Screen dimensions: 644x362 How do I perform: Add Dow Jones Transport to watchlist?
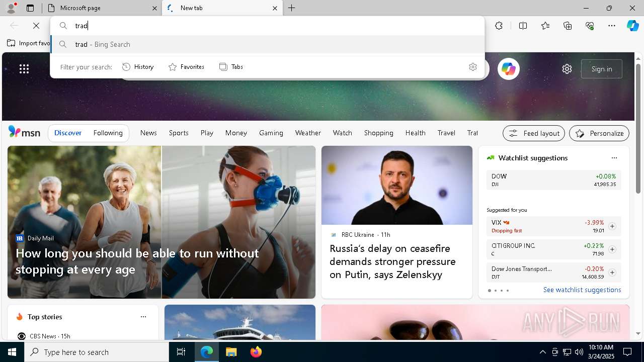point(612,273)
